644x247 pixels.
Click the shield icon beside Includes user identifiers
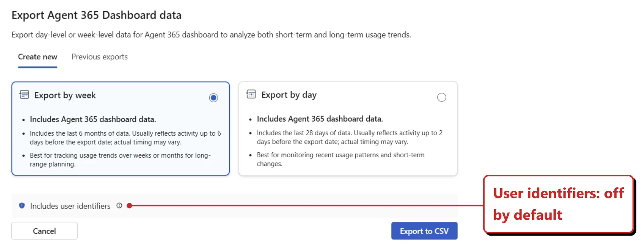click(22, 206)
